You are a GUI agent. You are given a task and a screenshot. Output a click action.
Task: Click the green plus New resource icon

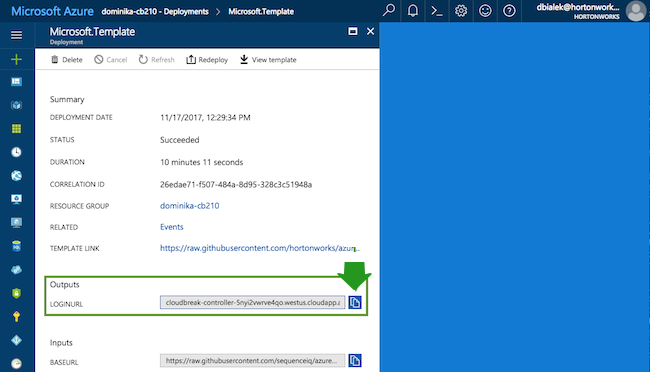coord(16,59)
